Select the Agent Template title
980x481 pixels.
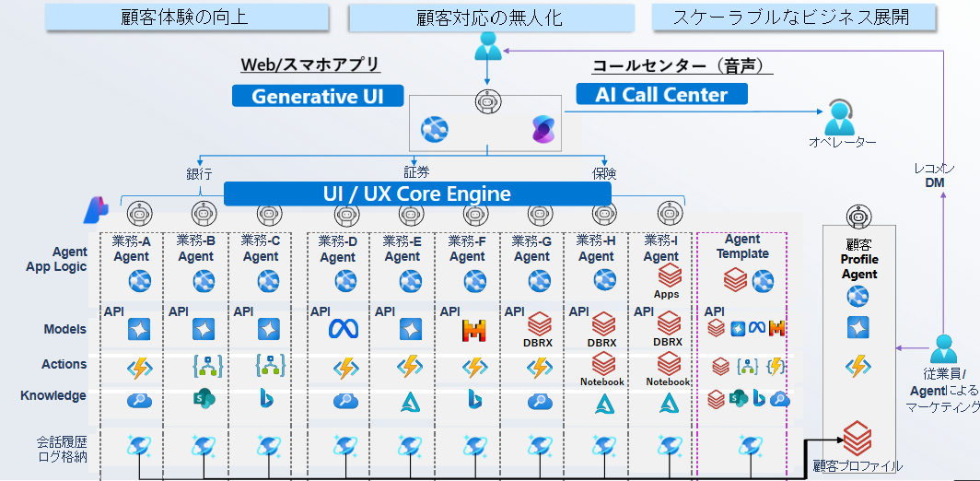pyautogui.click(x=742, y=246)
